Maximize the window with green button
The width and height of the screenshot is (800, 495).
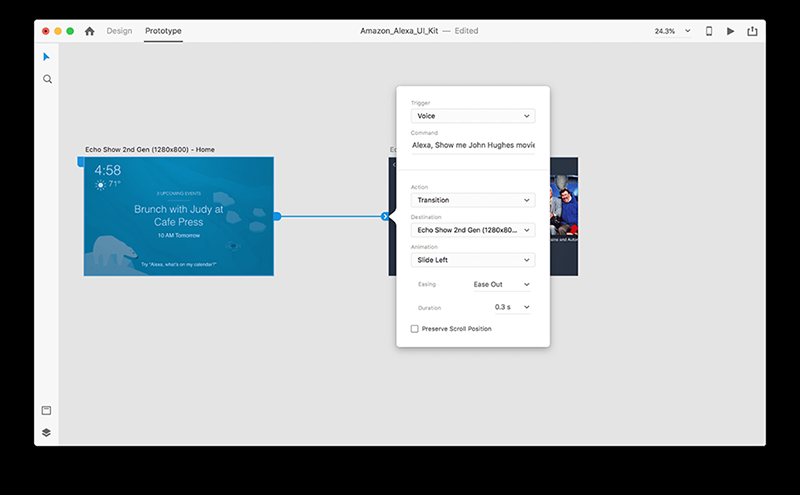tap(70, 31)
